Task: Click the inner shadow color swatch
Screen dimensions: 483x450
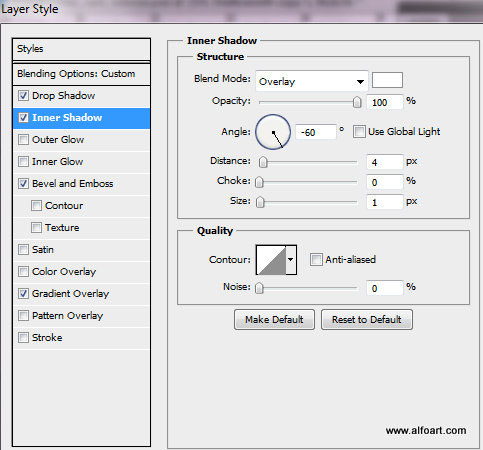Action: 387,80
